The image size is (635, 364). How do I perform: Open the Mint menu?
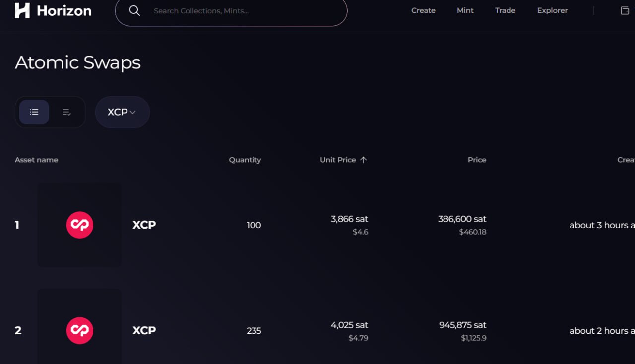coord(465,10)
